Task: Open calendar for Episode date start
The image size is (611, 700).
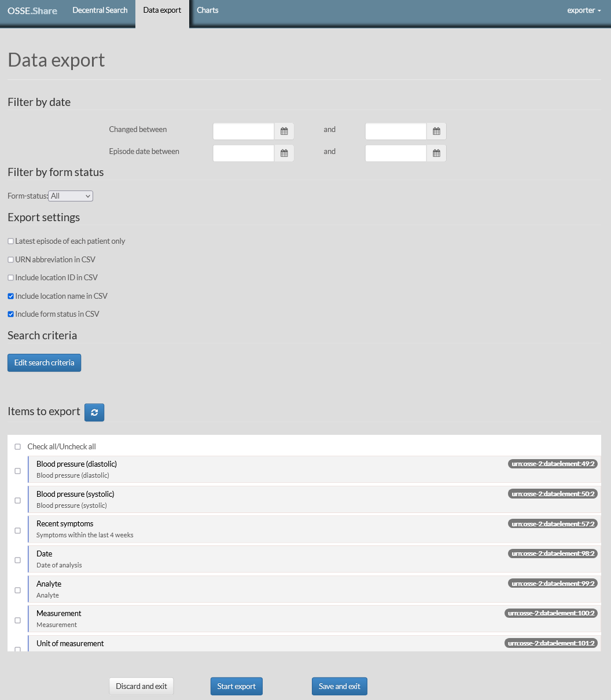Action: click(284, 153)
